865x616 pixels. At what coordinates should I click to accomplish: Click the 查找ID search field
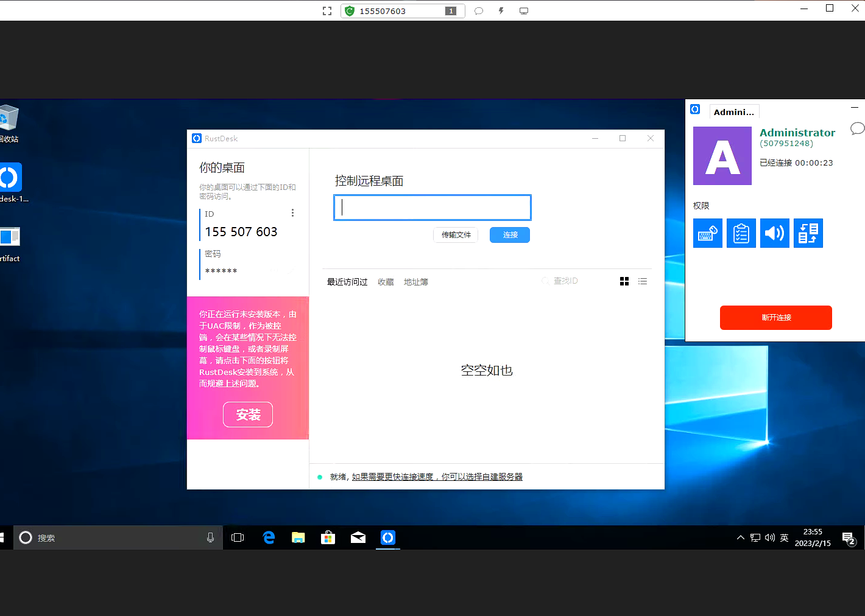(x=565, y=281)
